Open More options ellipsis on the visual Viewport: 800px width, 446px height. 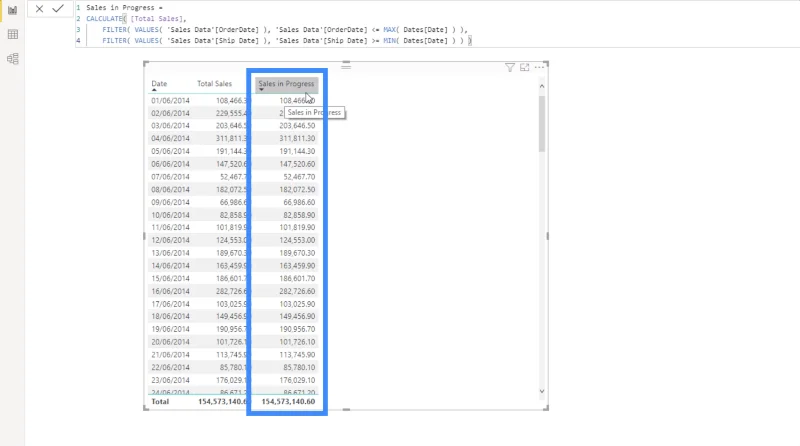pos(539,67)
